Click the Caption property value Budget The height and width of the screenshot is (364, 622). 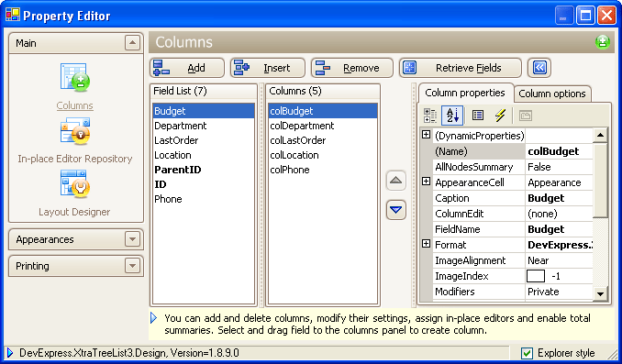(559, 198)
